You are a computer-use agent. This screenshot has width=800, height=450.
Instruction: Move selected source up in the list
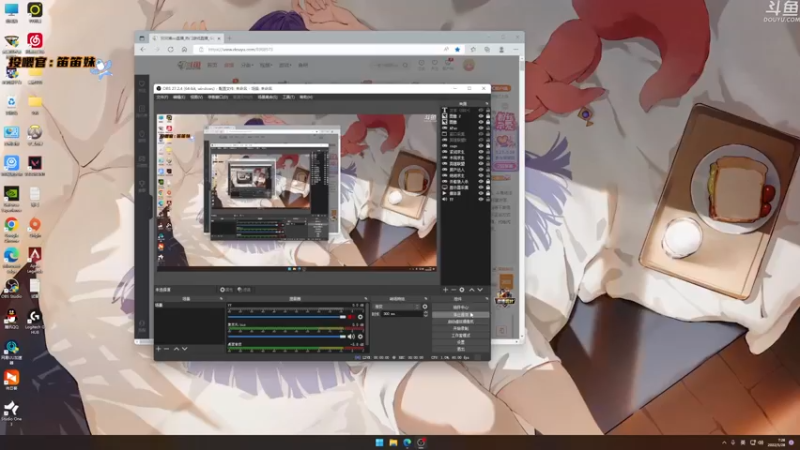pyautogui.click(x=471, y=290)
